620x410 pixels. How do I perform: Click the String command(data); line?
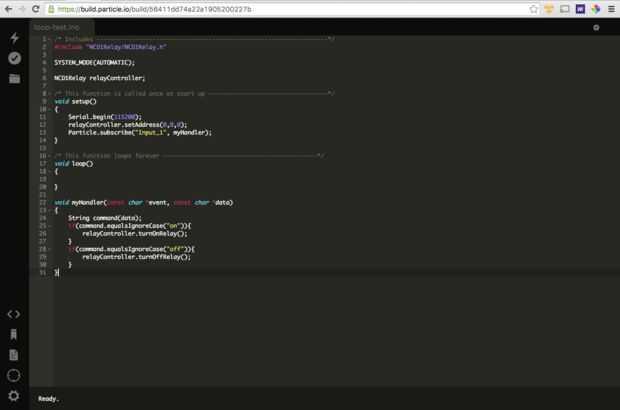pyautogui.click(x=105, y=218)
